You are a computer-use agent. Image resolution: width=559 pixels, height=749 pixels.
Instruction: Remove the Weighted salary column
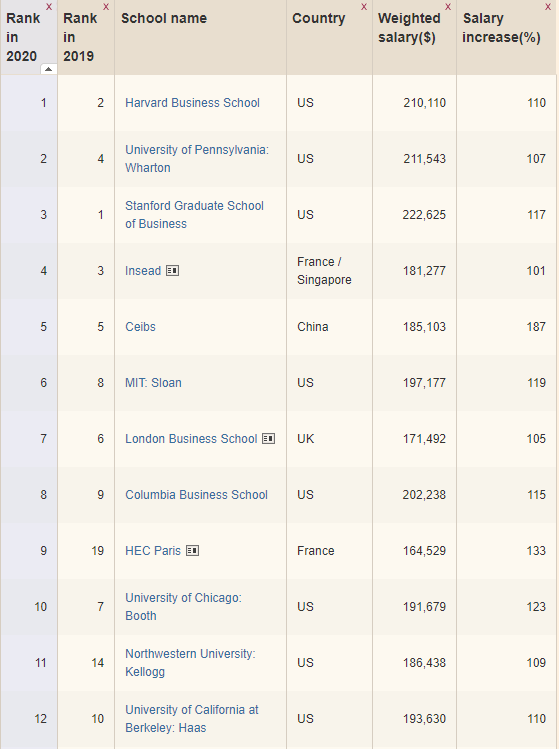click(x=448, y=7)
